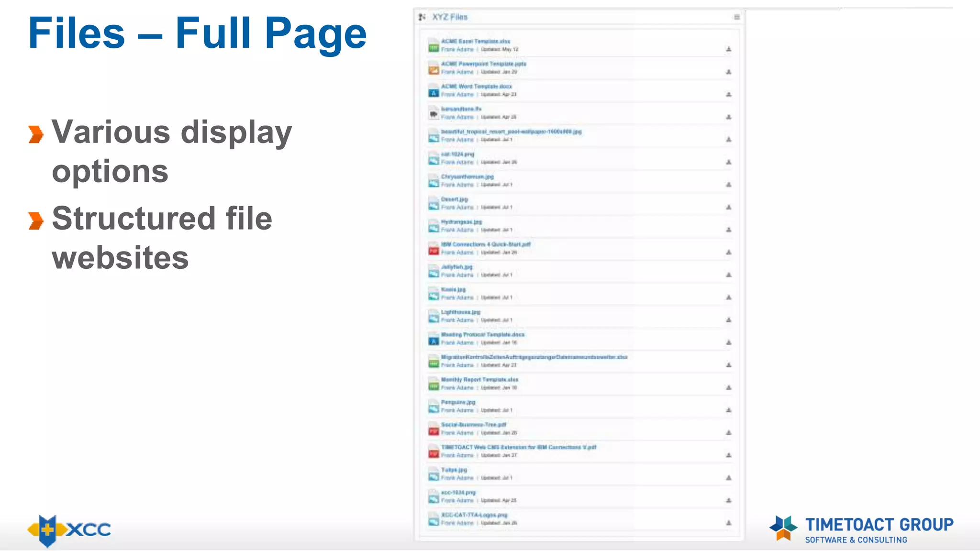Download Meeting Protocol Template.docx
This screenshot has height=551, width=980.
[728, 342]
